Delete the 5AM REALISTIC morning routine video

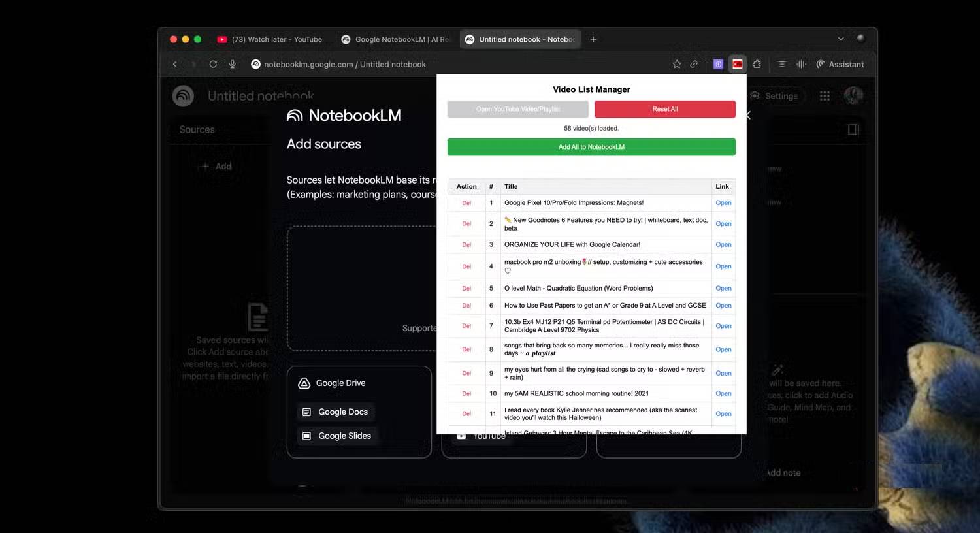[466, 394]
